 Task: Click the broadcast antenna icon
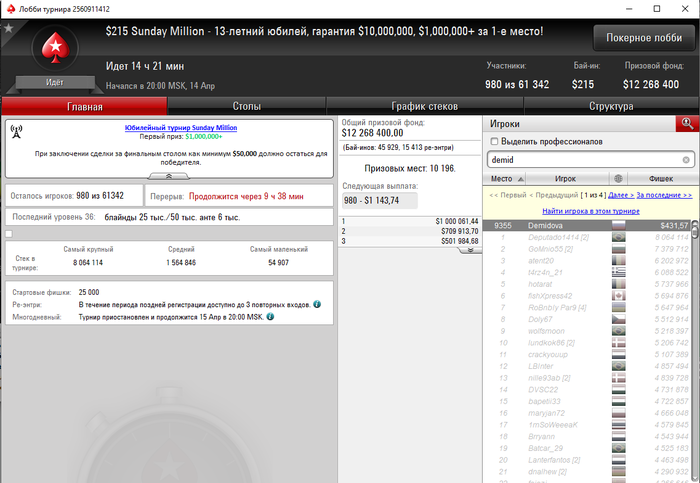(x=17, y=132)
